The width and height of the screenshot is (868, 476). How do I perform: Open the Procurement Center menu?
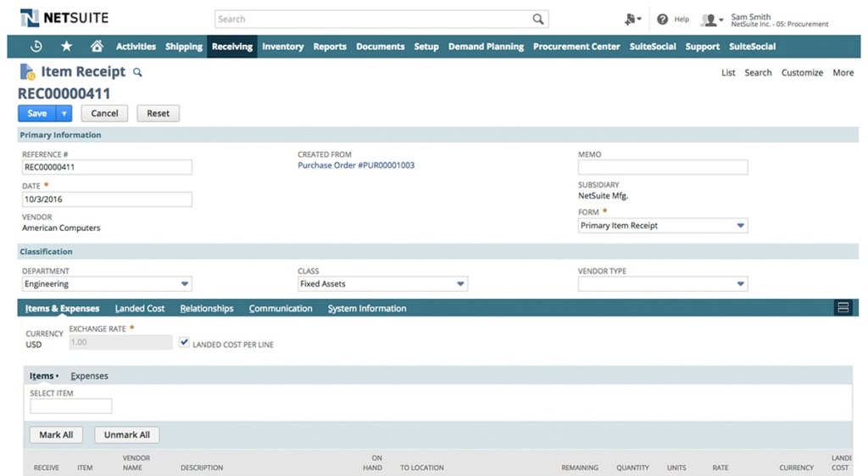pyautogui.click(x=576, y=47)
